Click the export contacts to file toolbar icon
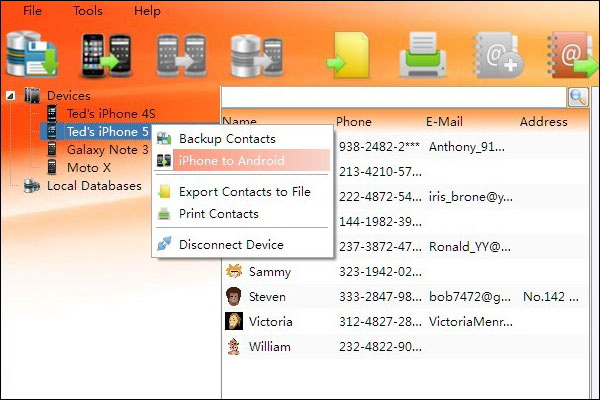The height and width of the screenshot is (400, 600). [x=348, y=56]
